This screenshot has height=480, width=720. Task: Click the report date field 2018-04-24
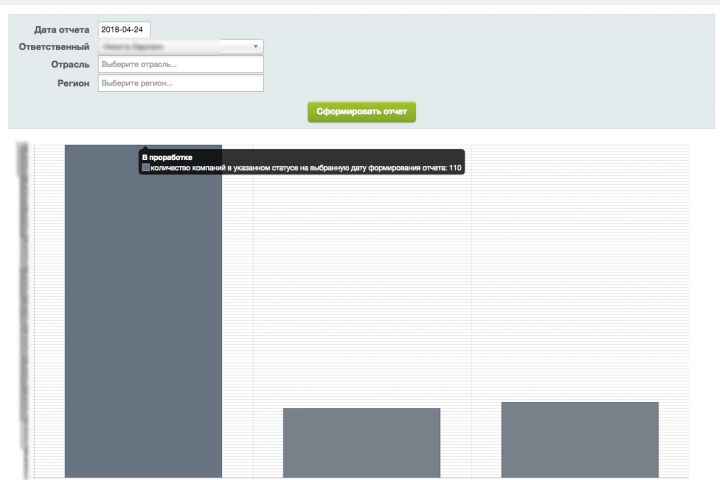coord(124,29)
